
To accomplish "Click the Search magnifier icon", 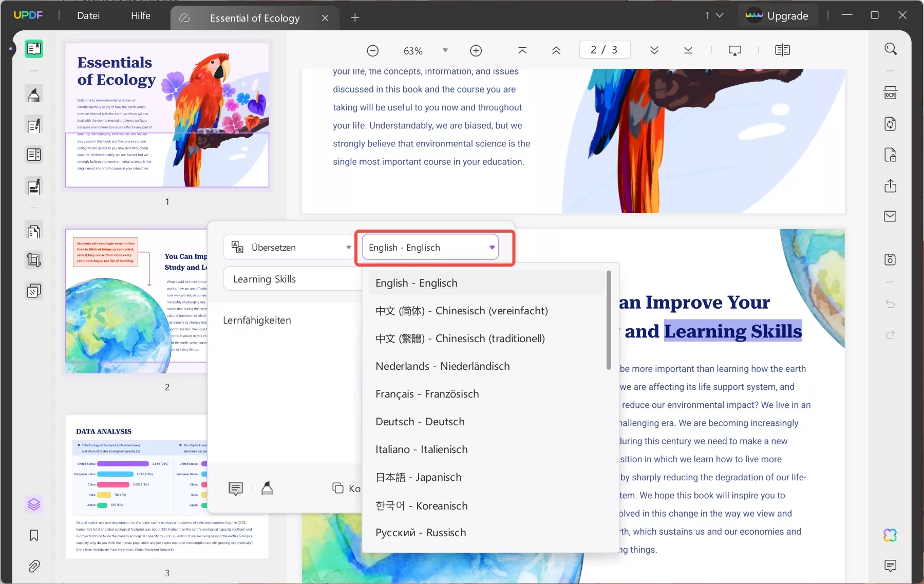I will coord(891,49).
